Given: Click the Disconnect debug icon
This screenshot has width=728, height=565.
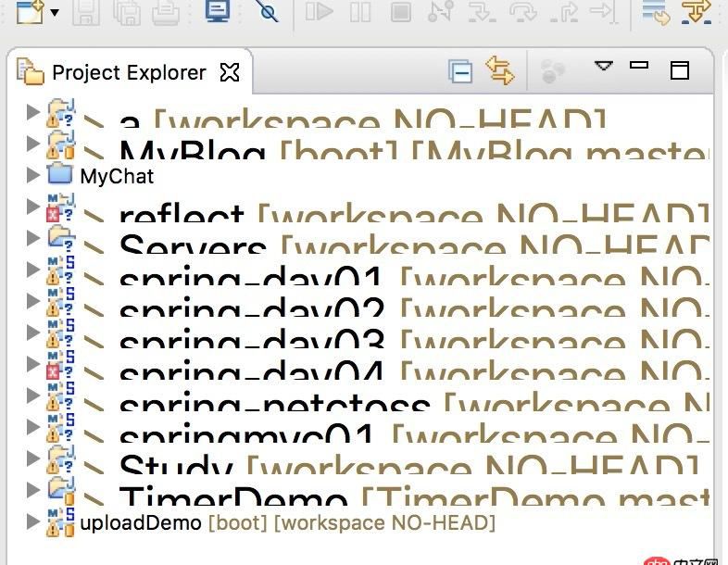Looking at the screenshot, I should 440,11.
